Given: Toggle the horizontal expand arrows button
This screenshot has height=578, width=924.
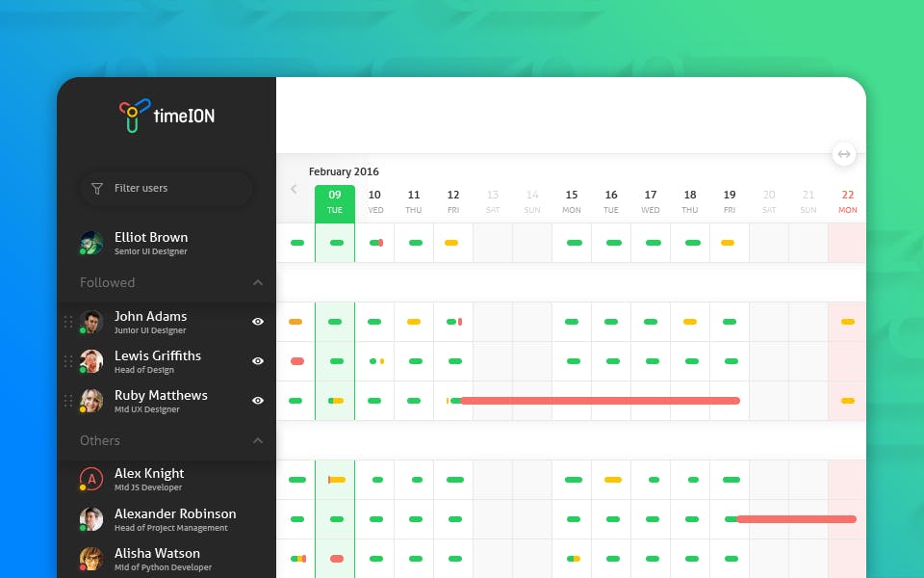Looking at the screenshot, I should [844, 154].
